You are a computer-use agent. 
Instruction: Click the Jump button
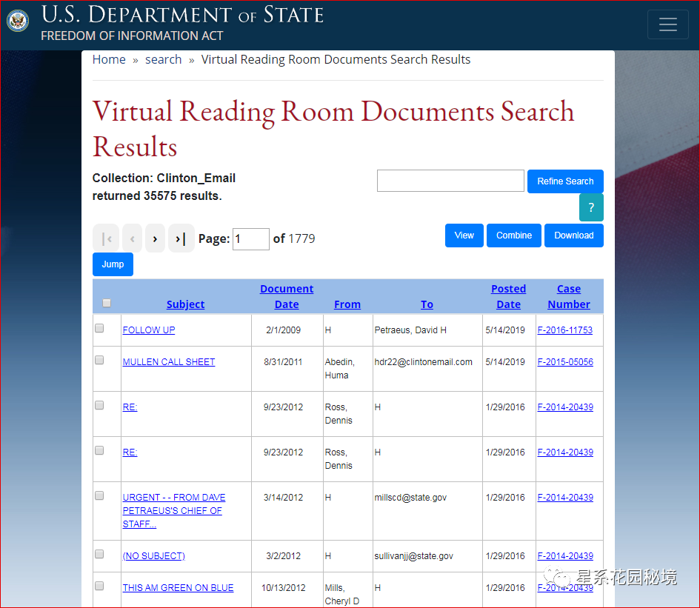coord(113,264)
